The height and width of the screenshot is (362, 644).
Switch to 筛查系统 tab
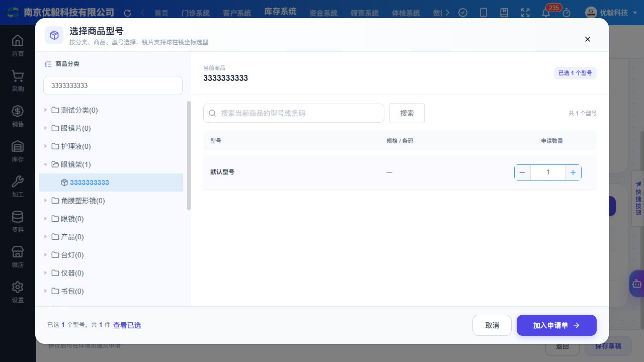click(365, 13)
